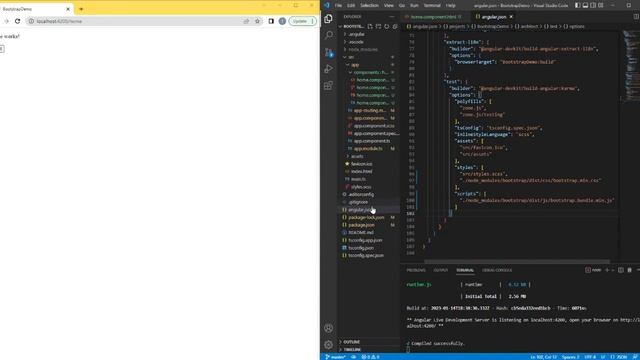Open a new browser tab
The image size is (640, 360).
81,9
